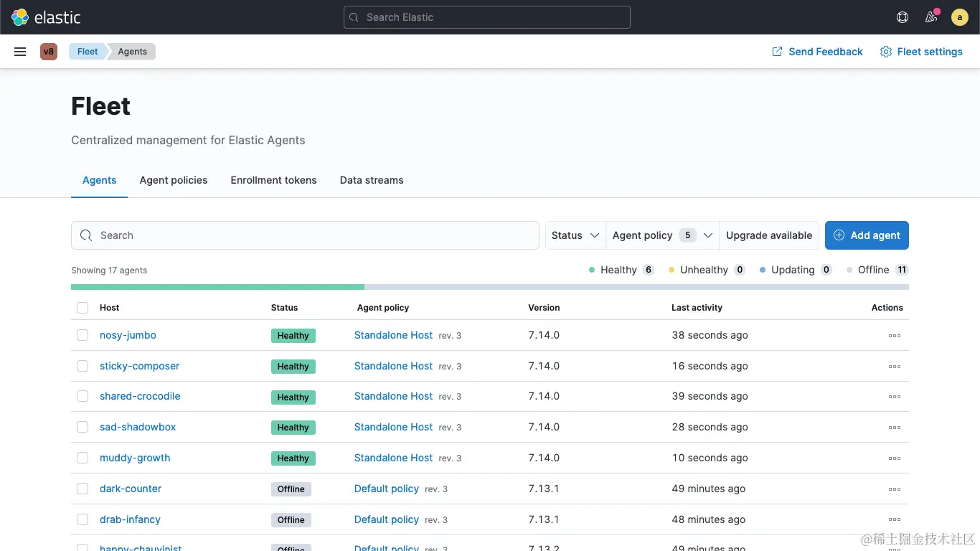Check the sticky-composer row checkbox
Viewport: 980px width, 551px height.
pyautogui.click(x=83, y=366)
